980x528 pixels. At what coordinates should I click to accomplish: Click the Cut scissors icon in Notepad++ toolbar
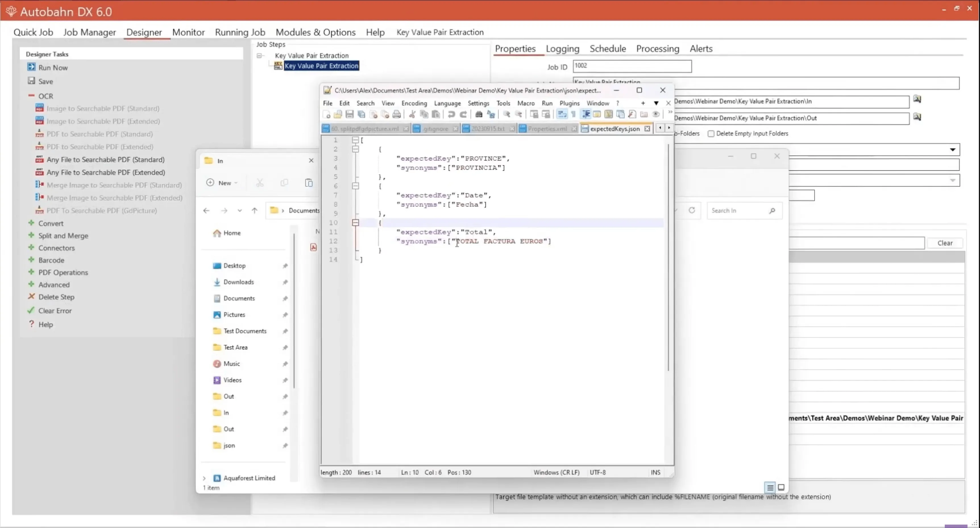[x=412, y=114]
